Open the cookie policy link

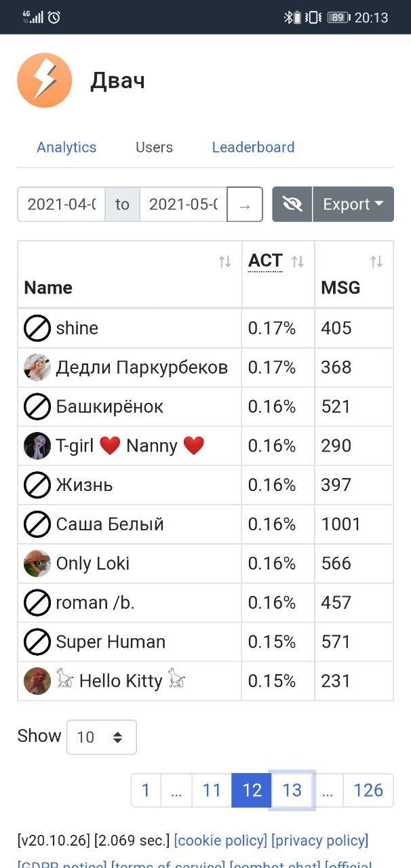(x=220, y=841)
